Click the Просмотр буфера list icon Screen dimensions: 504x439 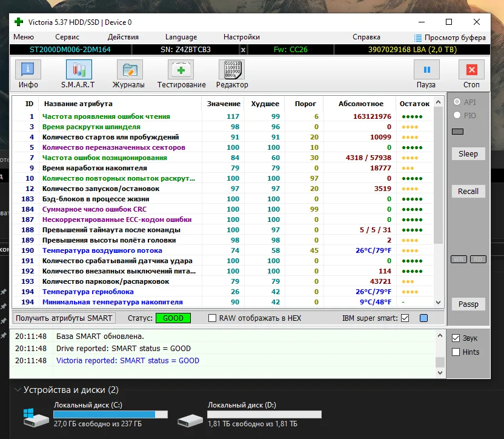(x=418, y=38)
